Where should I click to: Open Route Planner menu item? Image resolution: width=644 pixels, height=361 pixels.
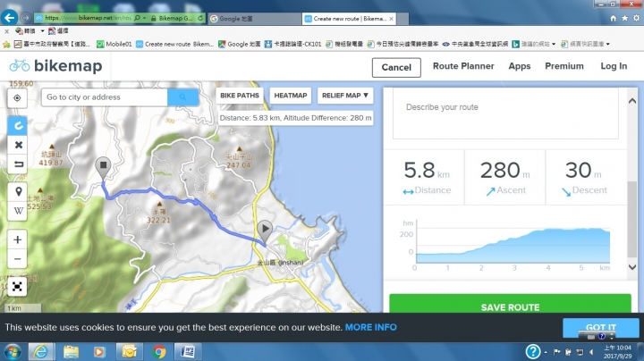(x=463, y=66)
